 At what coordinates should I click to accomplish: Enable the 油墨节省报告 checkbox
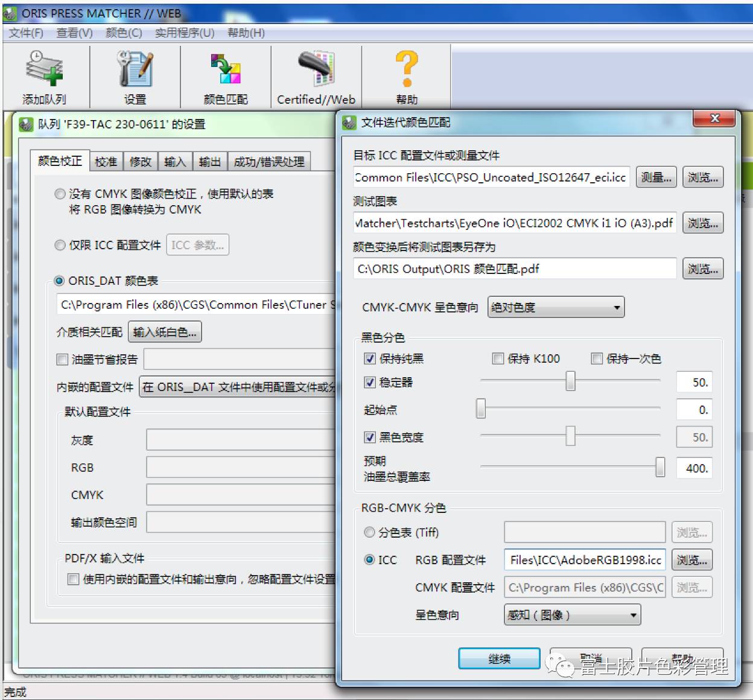click(62, 360)
